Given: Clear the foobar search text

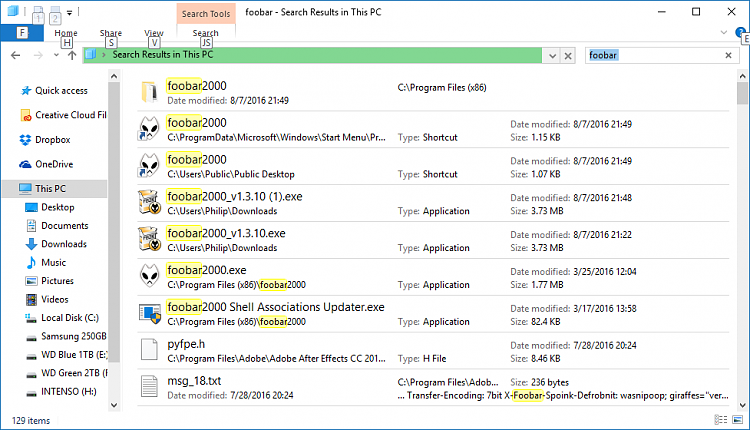Looking at the screenshot, I should (728, 55).
